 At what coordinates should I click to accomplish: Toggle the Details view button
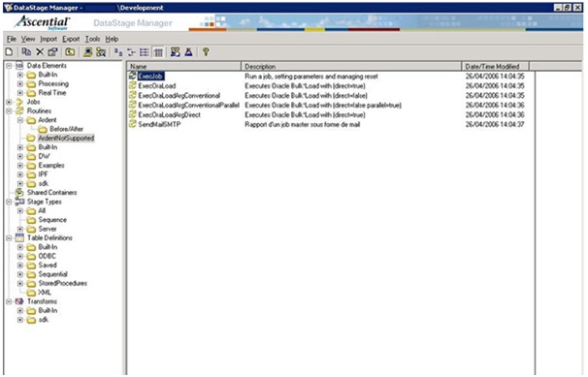[x=158, y=52]
